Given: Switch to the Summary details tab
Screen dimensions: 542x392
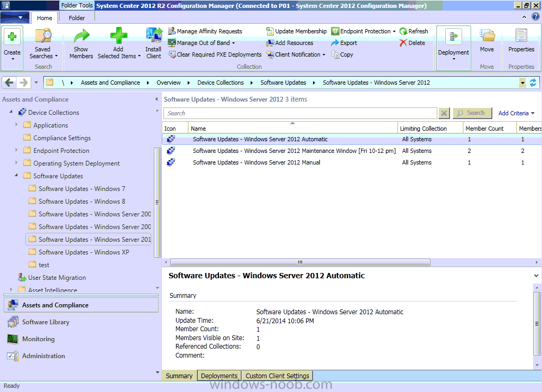Looking at the screenshot, I should coord(179,376).
